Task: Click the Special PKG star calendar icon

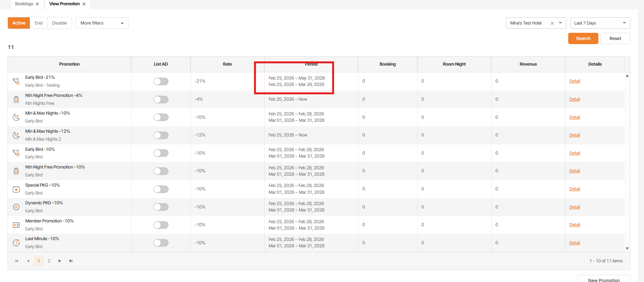Action: [16, 189]
